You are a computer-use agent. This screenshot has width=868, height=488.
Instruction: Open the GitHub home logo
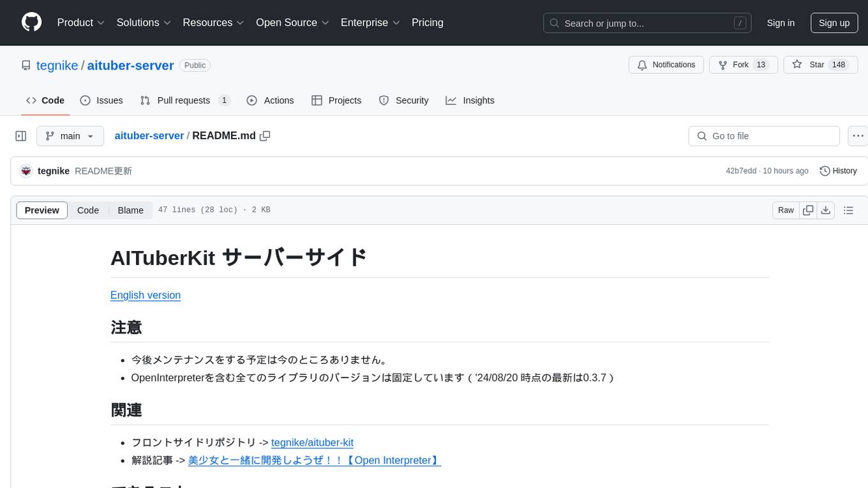tap(31, 22)
